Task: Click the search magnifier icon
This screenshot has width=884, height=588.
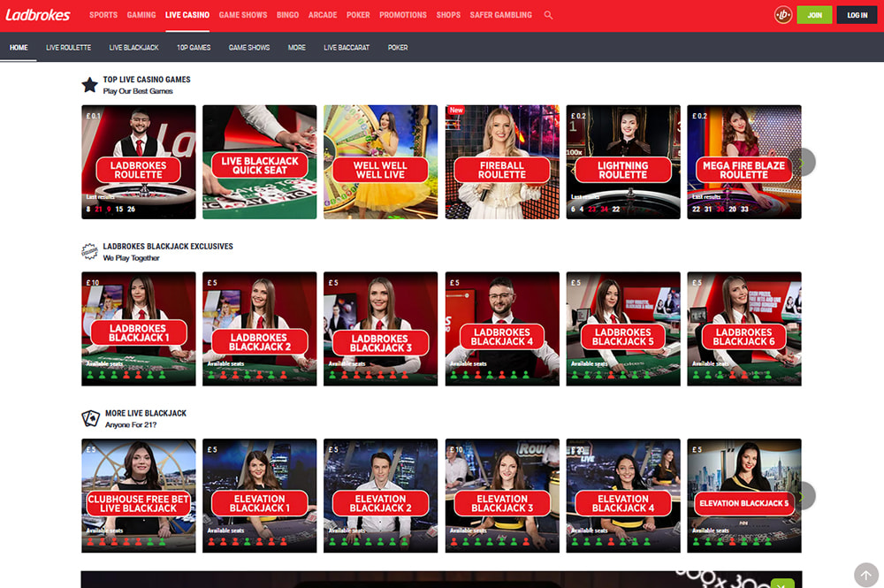Action: tap(548, 15)
